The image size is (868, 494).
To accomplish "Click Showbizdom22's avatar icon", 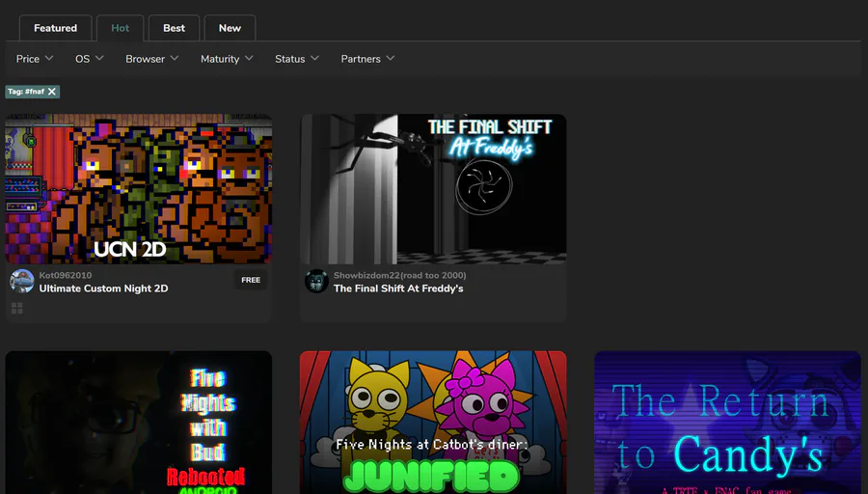I will 316,282.
